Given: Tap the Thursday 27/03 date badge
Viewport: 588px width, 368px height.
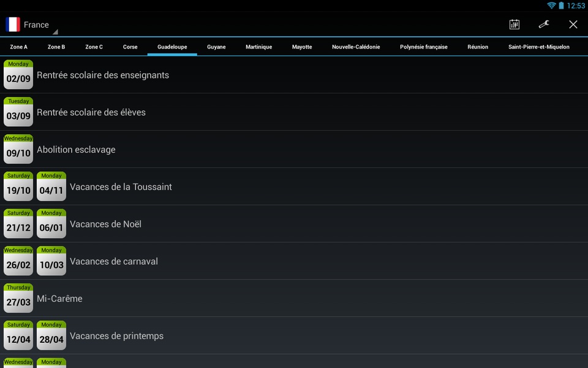Looking at the screenshot, I should coord(18,298).
